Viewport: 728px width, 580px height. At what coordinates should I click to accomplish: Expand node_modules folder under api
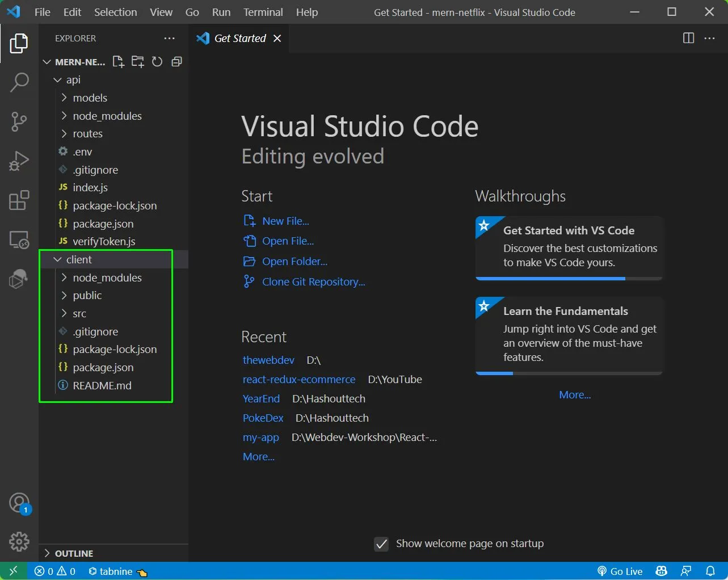pos(113,116)
